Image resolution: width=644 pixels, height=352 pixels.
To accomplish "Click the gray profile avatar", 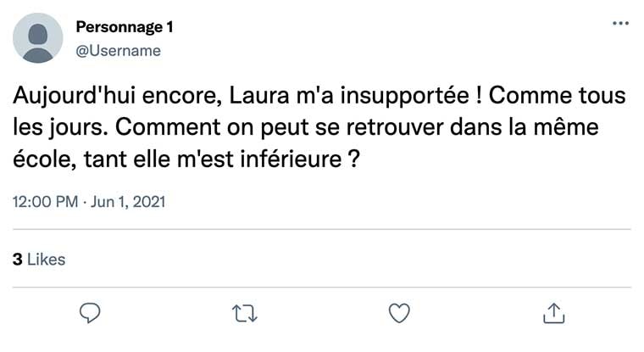I will (38, 38).
